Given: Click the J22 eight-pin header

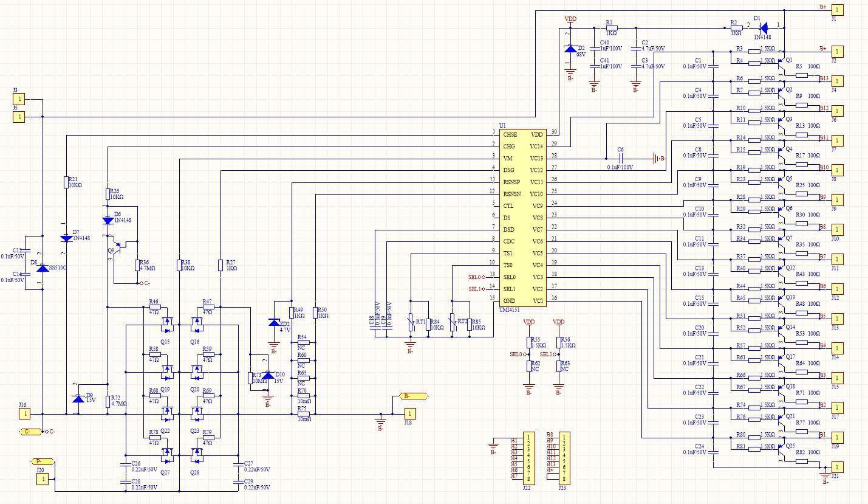Looking at the screenshot, I should pos(529,457).
